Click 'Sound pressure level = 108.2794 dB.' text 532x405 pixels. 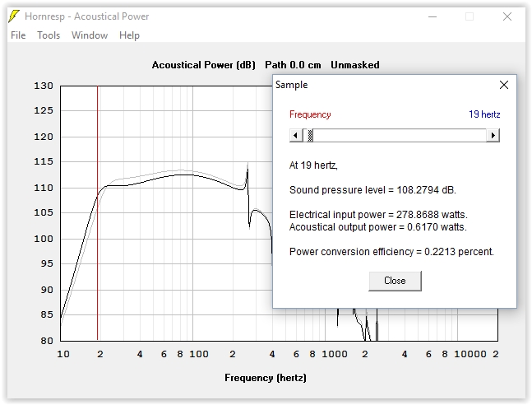click(372, 190)
